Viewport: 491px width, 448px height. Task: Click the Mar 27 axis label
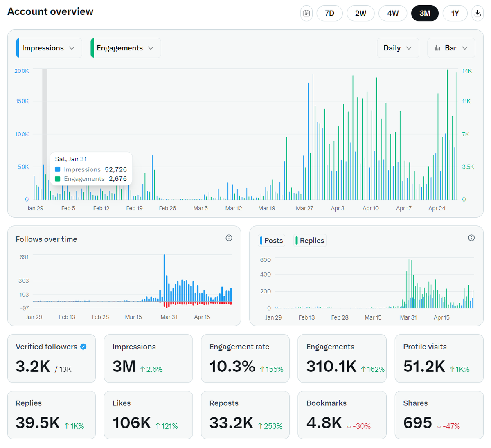[304, 208]
